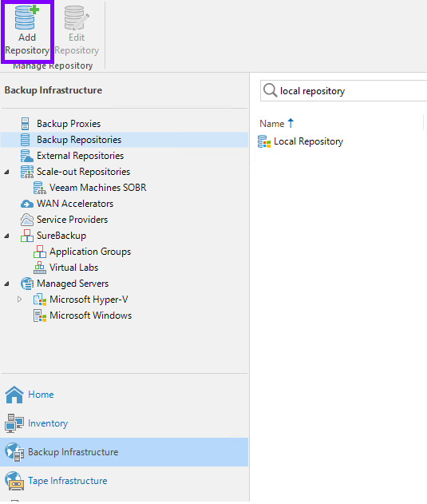Image resolution: width=427 pixels, height=504 pixels.
Task: Click the Microsoft Hyper-V icon
Action: [x=40, y=300]
